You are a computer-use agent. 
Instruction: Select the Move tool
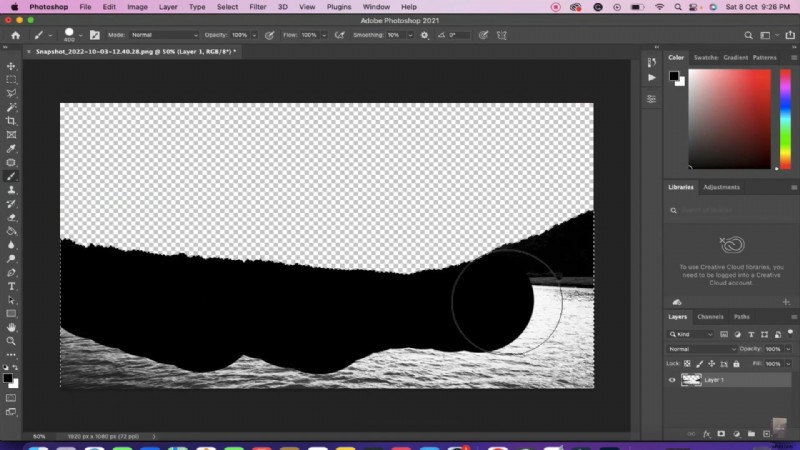coord(11,66)
